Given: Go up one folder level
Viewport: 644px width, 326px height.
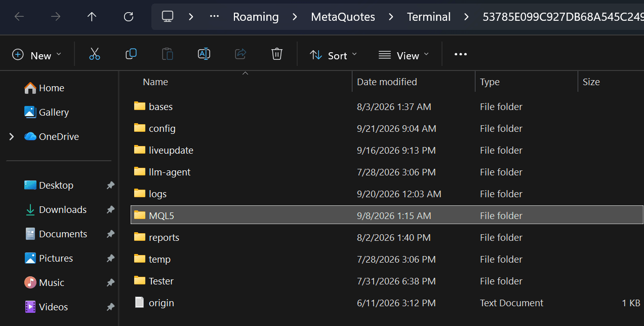Looking at the screenshot, I should point(92,17).
